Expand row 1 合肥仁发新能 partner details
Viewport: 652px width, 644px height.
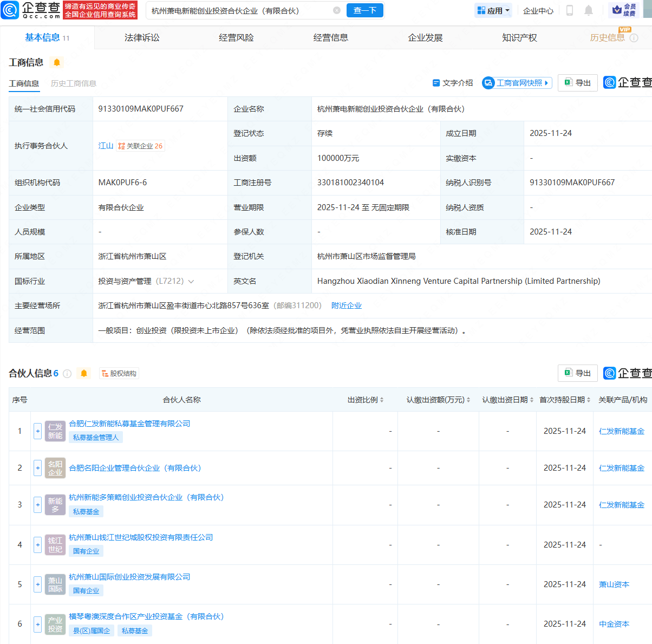tap(37, 431)
